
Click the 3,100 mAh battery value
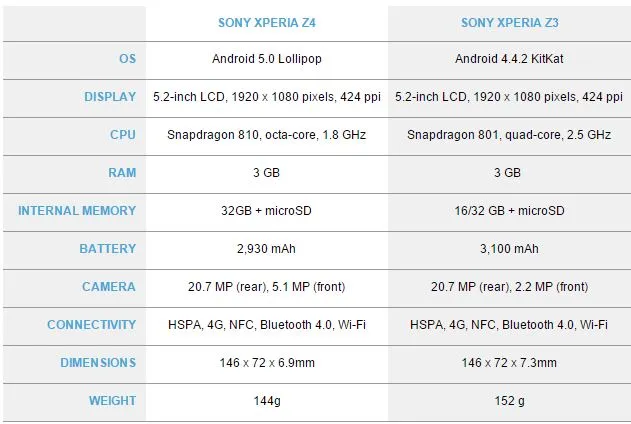tap(508, 249)
